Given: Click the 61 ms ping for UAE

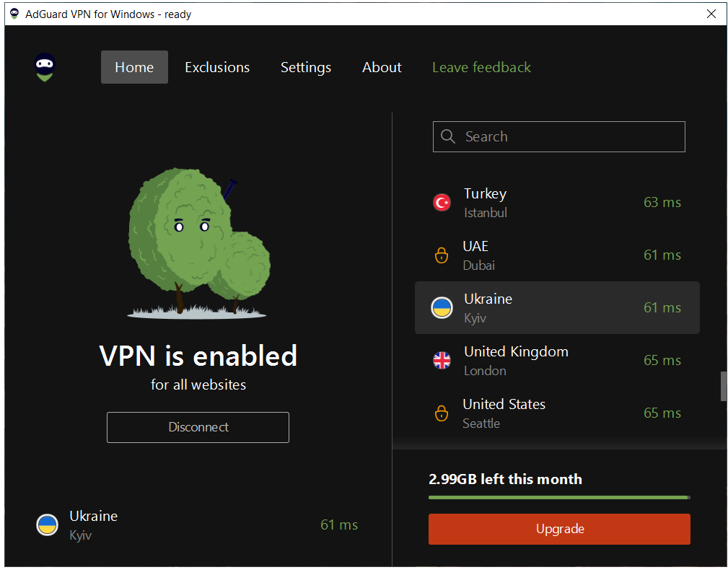Looking at the screenshot, I should [x=662, y=255].
